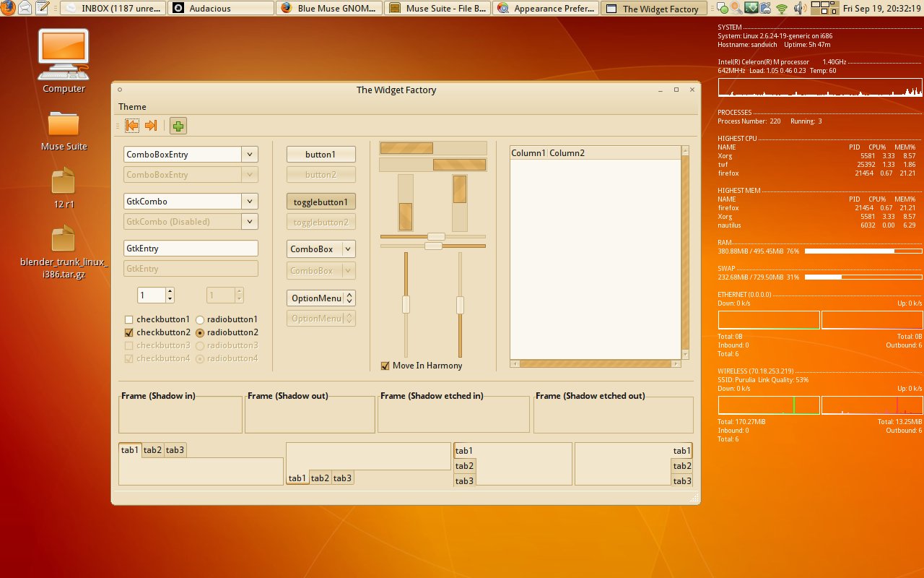The width and height of the screenshot is (924, 578).
Task: Switch to the INBOX taskbar window
Action: 112,9
